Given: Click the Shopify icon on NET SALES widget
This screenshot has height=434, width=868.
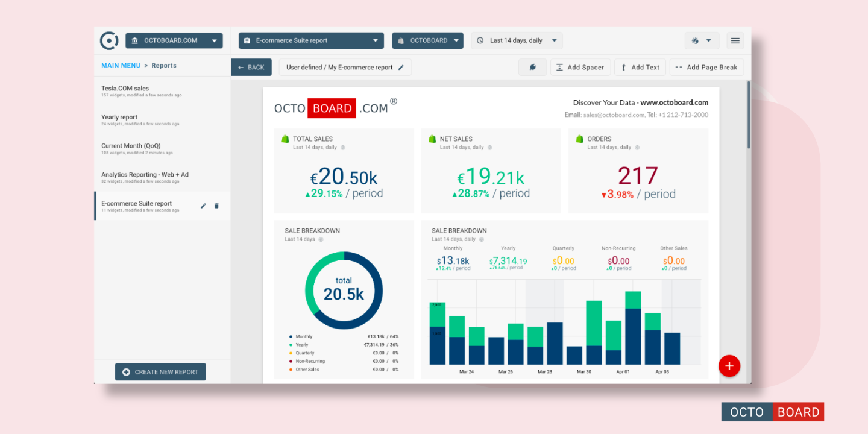Looking at the screenshot, I should point(432,139).
